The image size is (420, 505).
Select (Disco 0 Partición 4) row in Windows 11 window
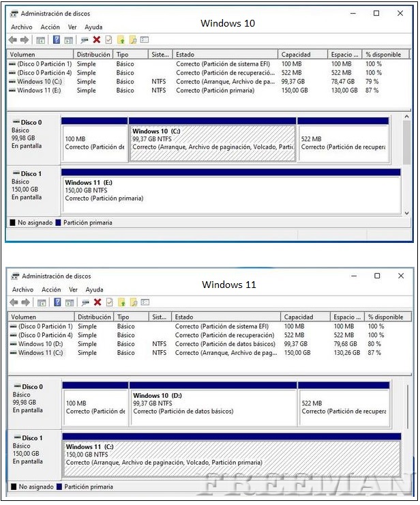(210, 335)
